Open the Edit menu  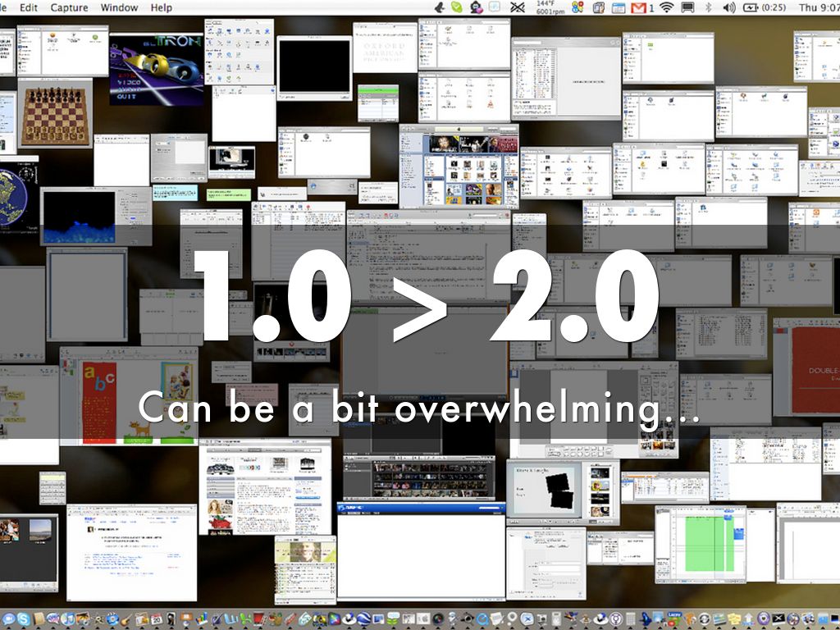tap(29, 7)
